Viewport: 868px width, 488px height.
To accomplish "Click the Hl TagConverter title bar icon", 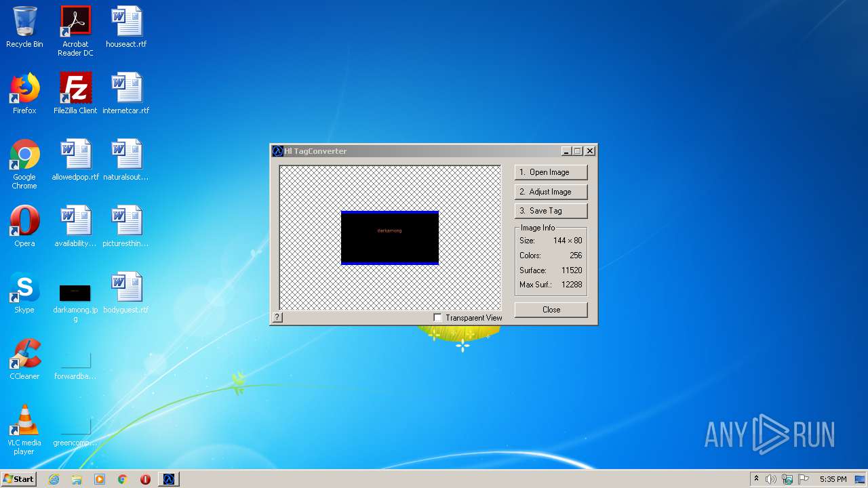I will (x=277, y=151).
